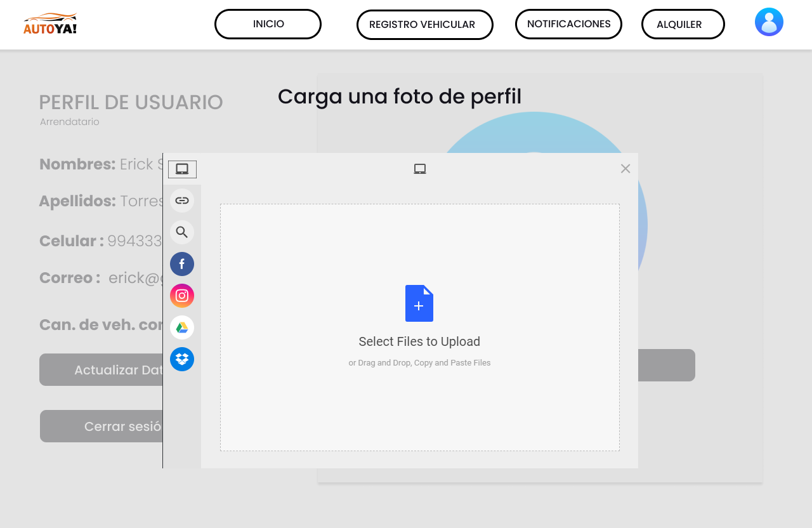Viewport: 812px width, 528px height.
Task: Click the 'Correo :' field label
Action: pyautogui.click(x=70, y=278)
